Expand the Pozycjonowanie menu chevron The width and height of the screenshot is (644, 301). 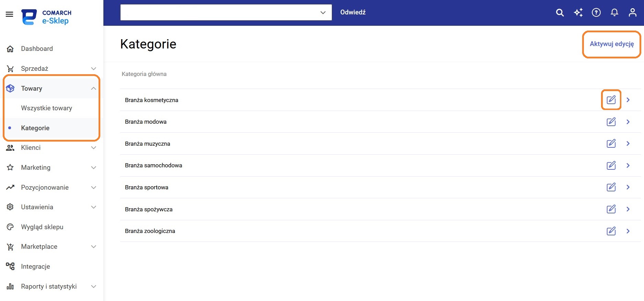pyautogui.click(x=93, y=187)
